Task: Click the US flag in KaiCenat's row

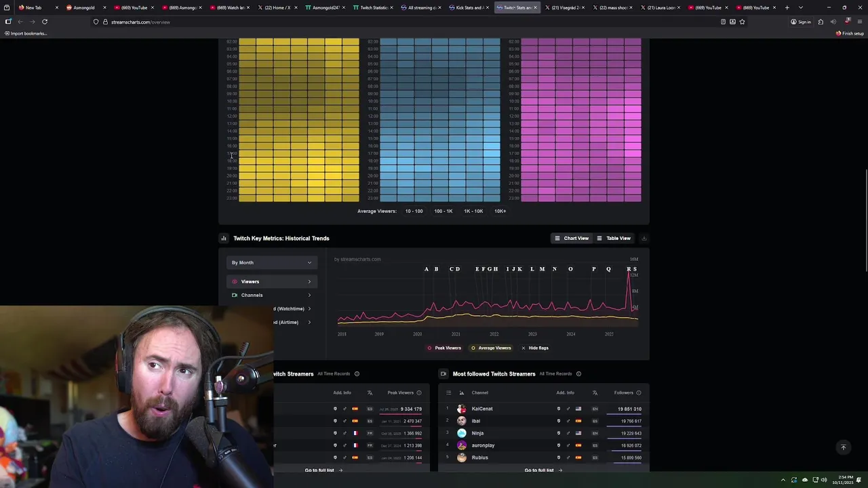Action: coord(578,409)
